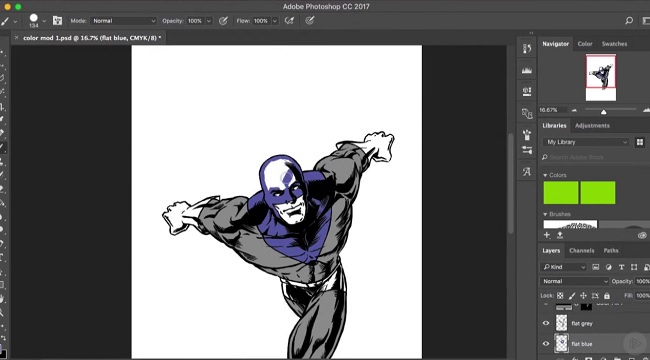Viewport: 650px width, 360px height.
Task: Open the Glyphs panel icon
Action: 527,171
